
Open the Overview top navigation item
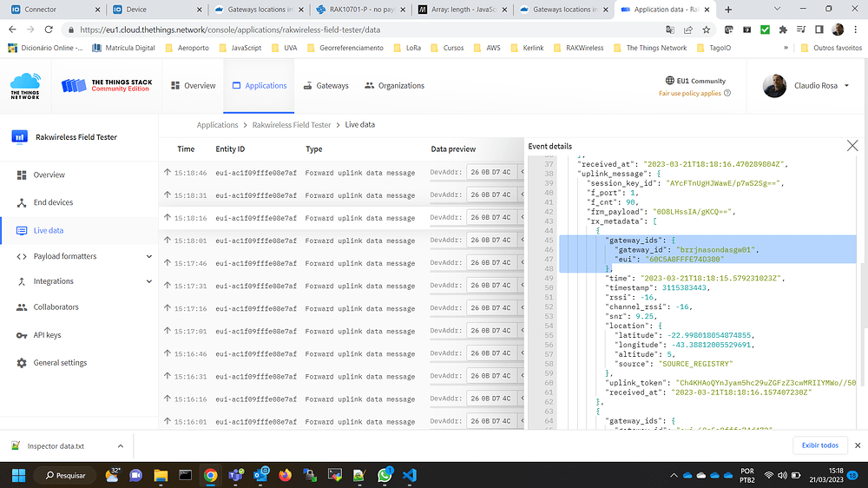tap(194, 86)
